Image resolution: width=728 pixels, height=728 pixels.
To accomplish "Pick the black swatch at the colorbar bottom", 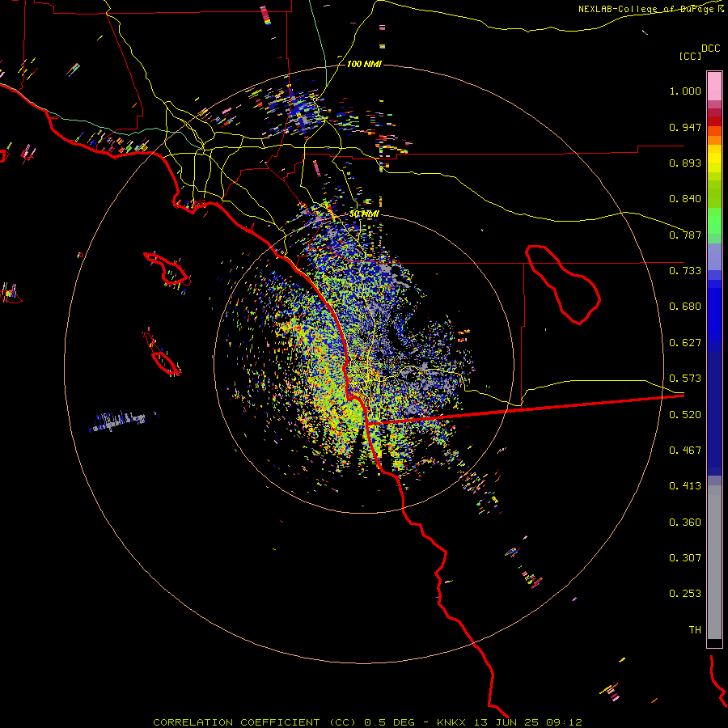I will [x=714, y=642].
